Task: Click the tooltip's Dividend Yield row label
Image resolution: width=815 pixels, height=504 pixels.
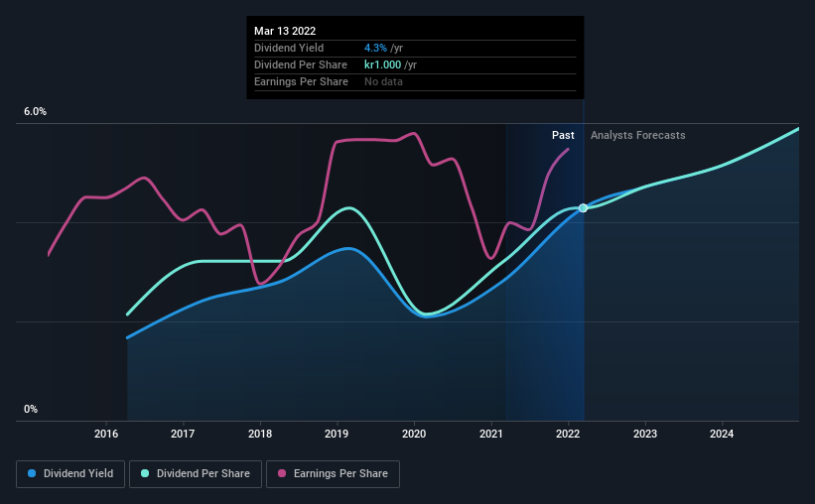Action: click(x=289, y=48)
